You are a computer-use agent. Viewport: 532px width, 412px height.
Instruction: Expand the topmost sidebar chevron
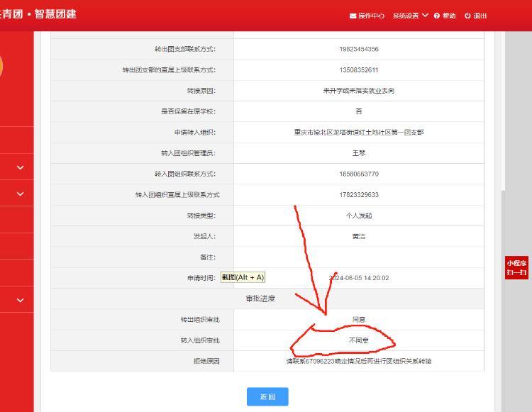[21, 167]
